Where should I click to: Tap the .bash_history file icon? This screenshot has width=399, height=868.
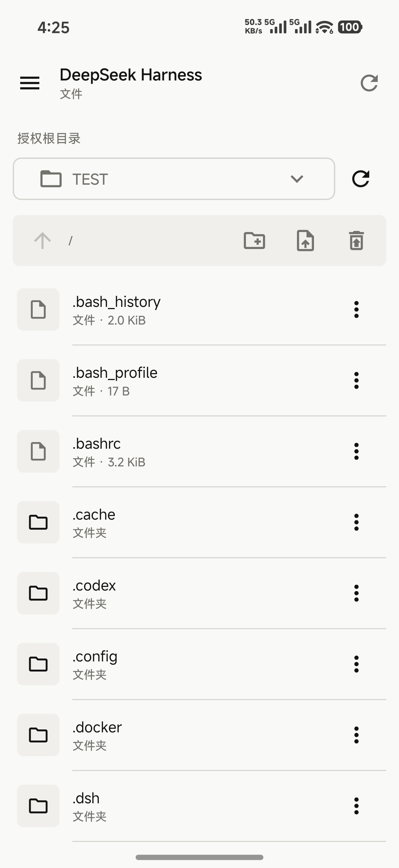point(38,309)
